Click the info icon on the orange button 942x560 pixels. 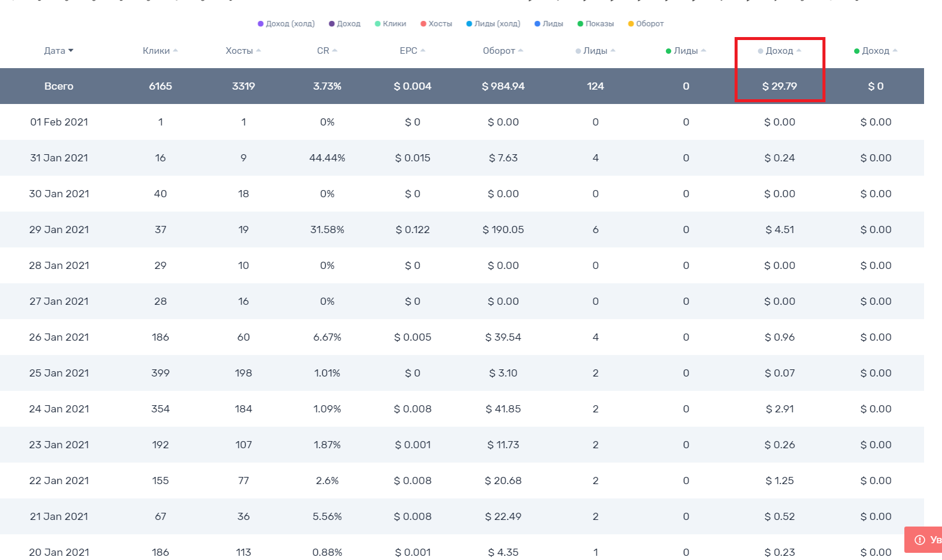point(920,540)
